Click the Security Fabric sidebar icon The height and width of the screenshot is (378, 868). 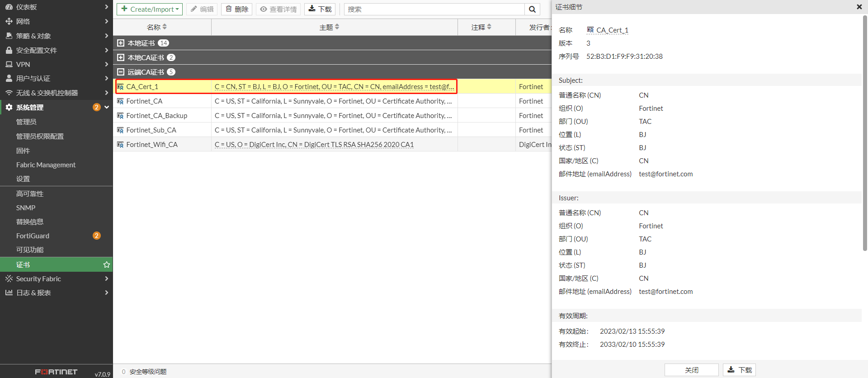click(9, 279)
